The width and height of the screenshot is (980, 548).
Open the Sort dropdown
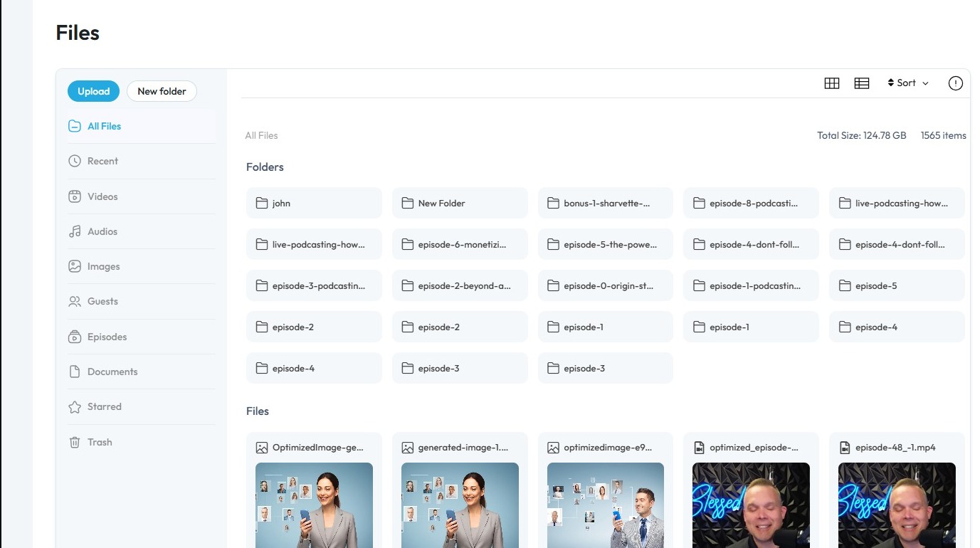908,83
